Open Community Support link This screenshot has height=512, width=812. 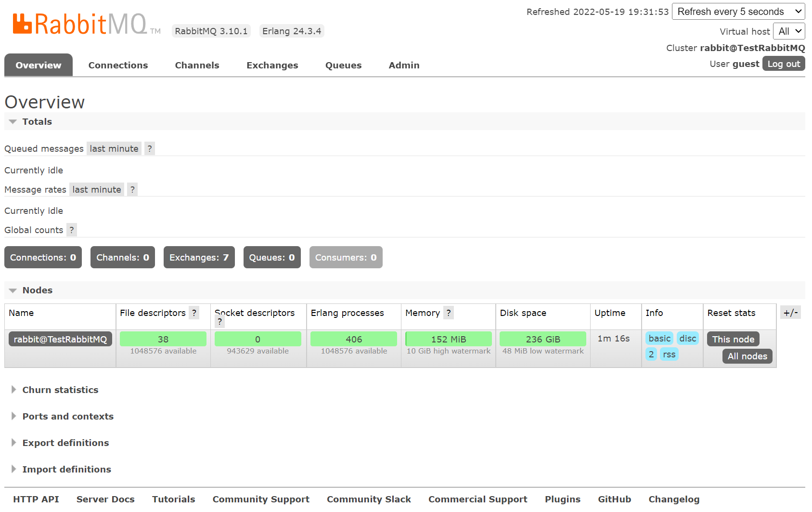coord(261,499)
